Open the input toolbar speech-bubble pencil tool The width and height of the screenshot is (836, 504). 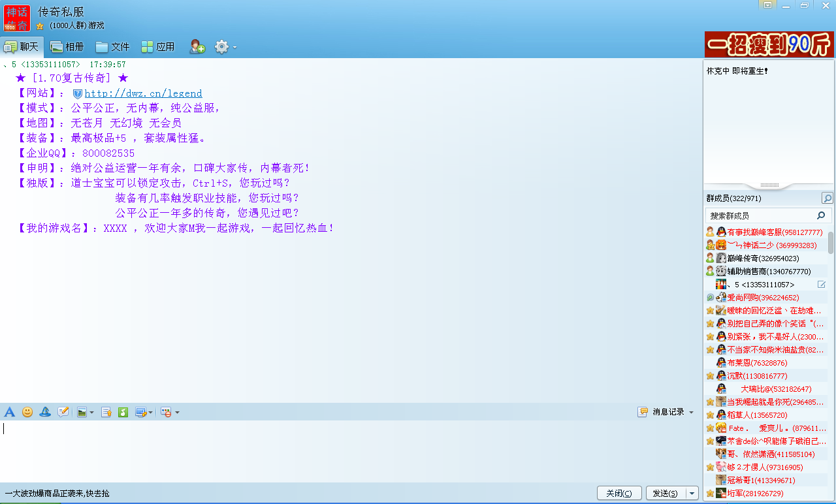pyautogui.click(x=63, y=412)
